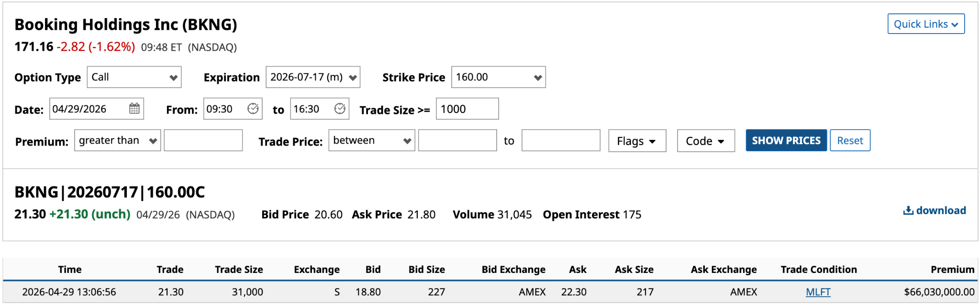Image resolution: width=980 pixels, height=304 pixels.
Task: Expand the Flags menu
Action: click(637, 141)
